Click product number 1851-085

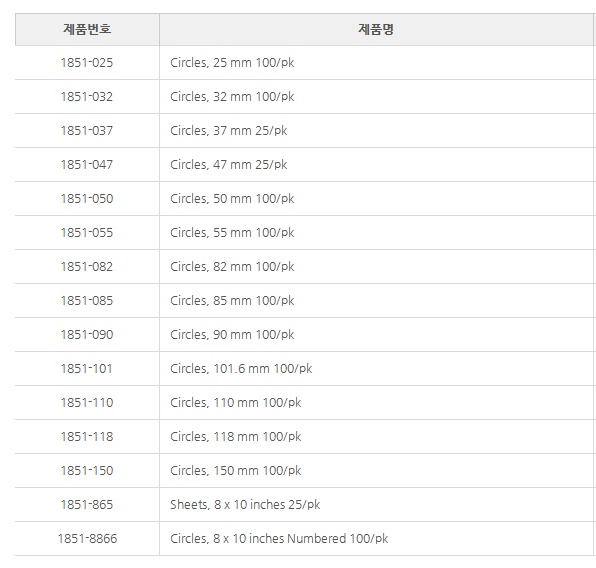pyautogui.click(x=87, y=301)
